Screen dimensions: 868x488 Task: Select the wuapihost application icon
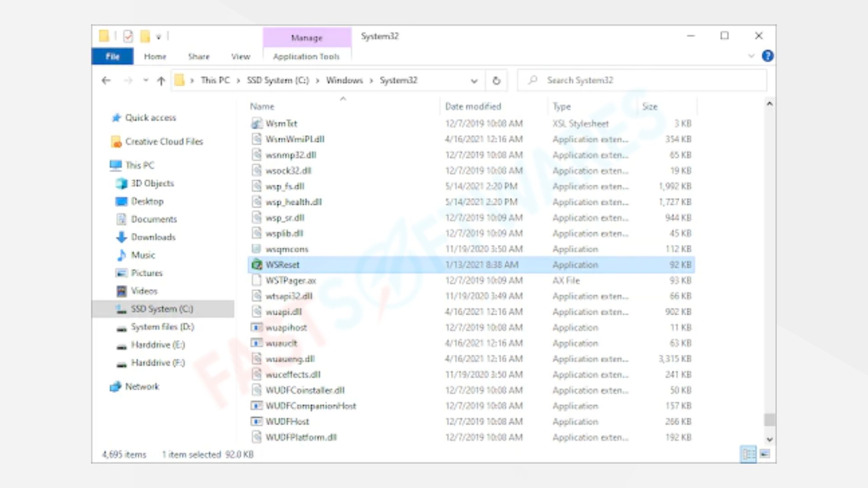(257, 328)
